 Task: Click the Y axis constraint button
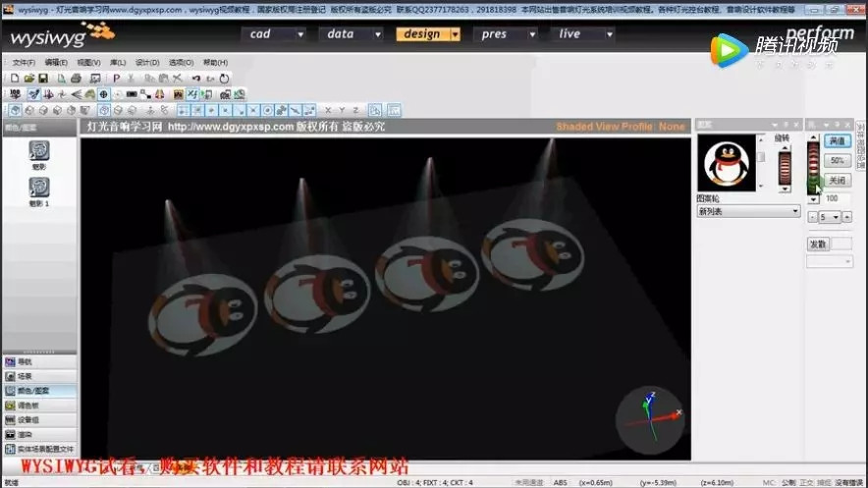[x=342, y=110]
